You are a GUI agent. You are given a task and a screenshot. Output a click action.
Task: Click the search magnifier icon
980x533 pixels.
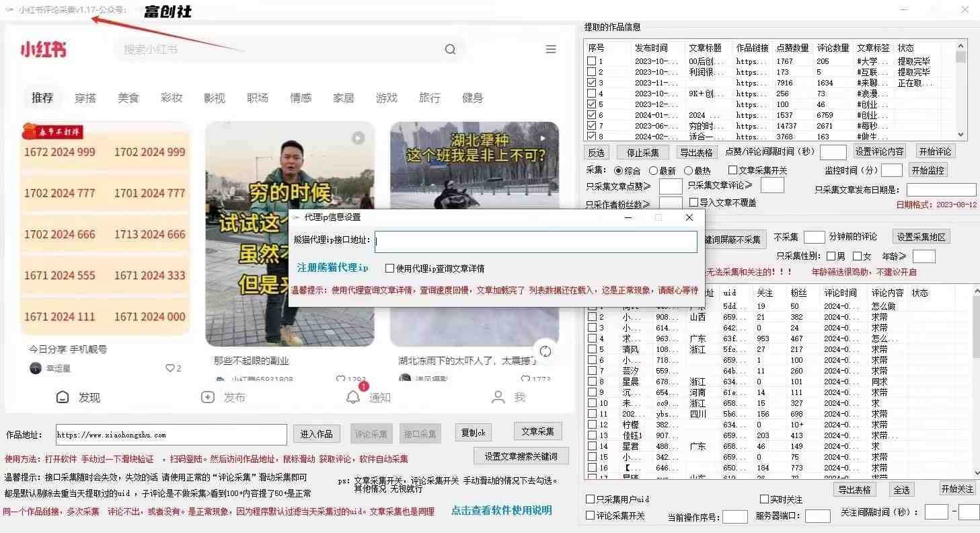pyautogui.click(x=451, y=49)
